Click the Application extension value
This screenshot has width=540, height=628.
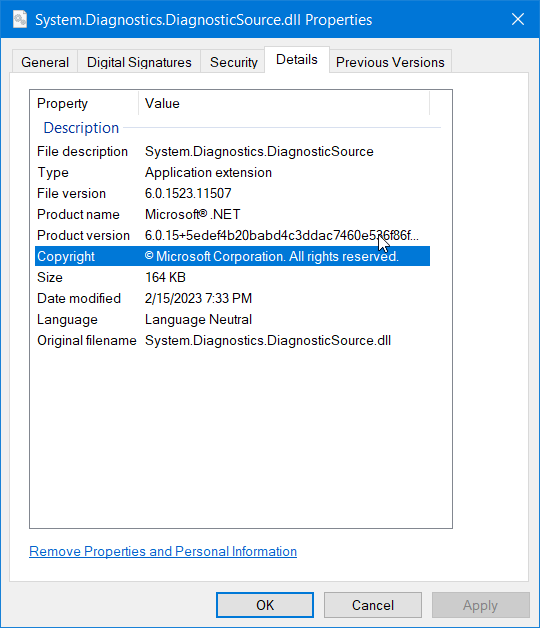pyautogui.click(x=208, y=173)
